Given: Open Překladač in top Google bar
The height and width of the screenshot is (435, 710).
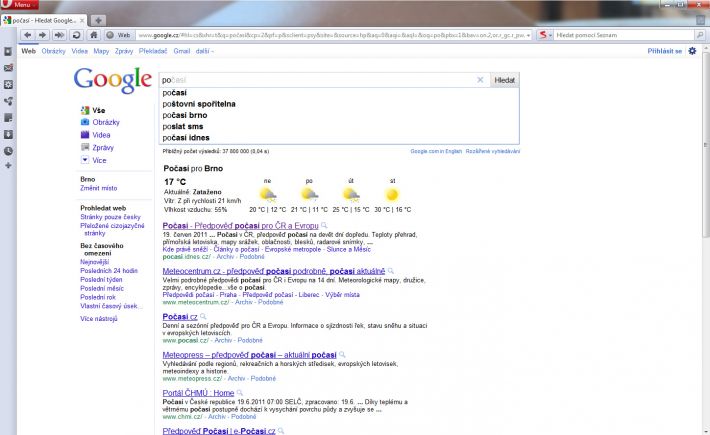Looking at the screenshot, I should click(153, 51).
